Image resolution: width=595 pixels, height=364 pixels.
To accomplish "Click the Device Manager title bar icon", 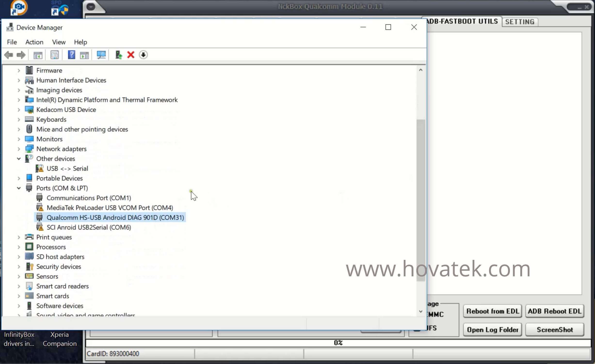I will [10, 27].
